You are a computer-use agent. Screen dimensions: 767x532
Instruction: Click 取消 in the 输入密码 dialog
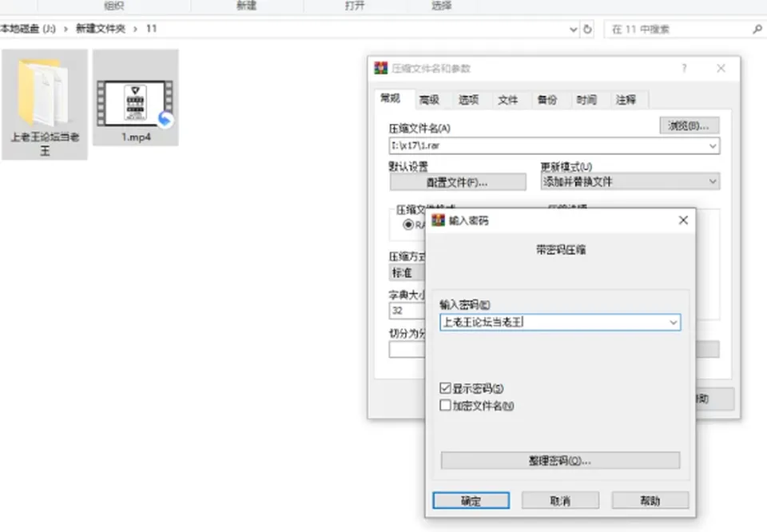click(x=560, y=501)
